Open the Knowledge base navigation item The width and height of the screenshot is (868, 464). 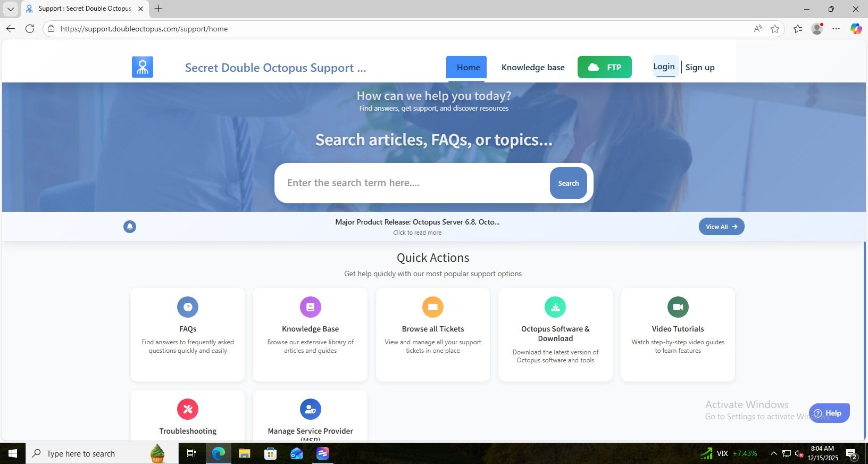[533, 68]
